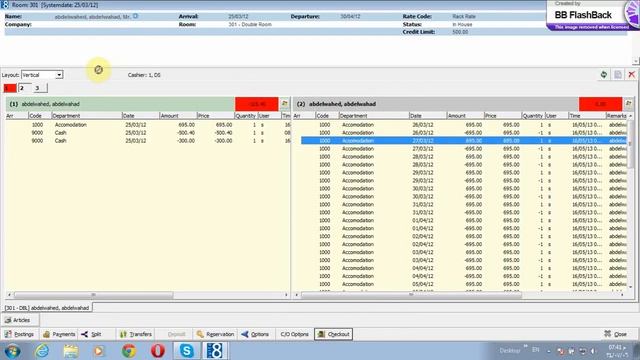Image resolution: width=640 pixels, height=360 pixels.
Task: Select Cash row with amount -500.40
Action: tap(148, 133)
